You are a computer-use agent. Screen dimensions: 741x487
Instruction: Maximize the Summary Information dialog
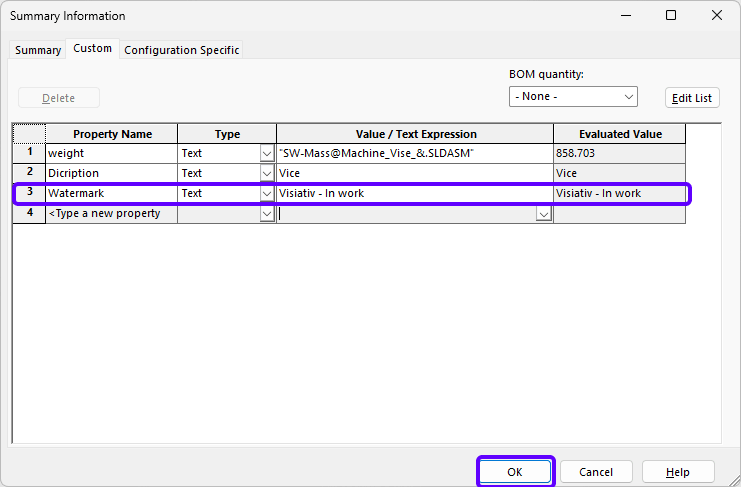point(671,16)
